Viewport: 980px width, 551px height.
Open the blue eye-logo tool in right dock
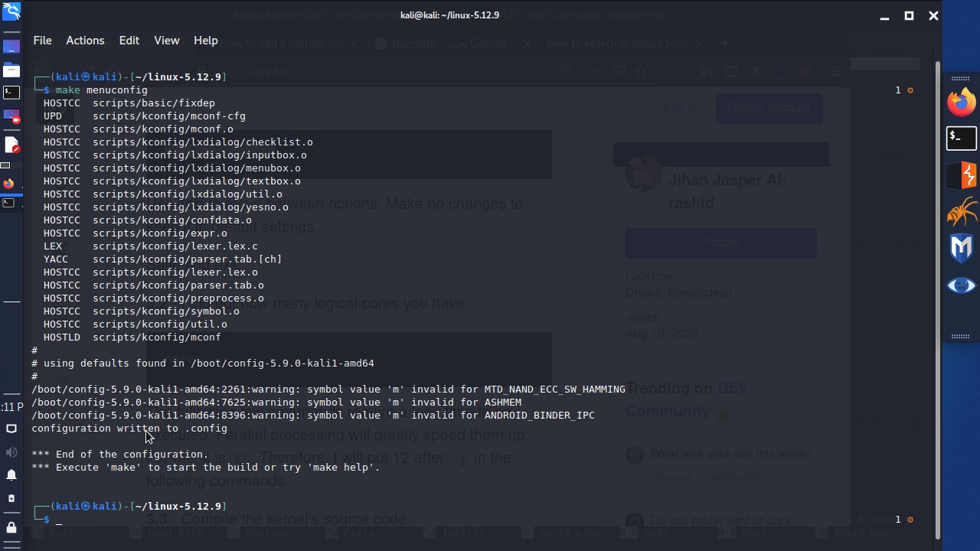[962, 285]
